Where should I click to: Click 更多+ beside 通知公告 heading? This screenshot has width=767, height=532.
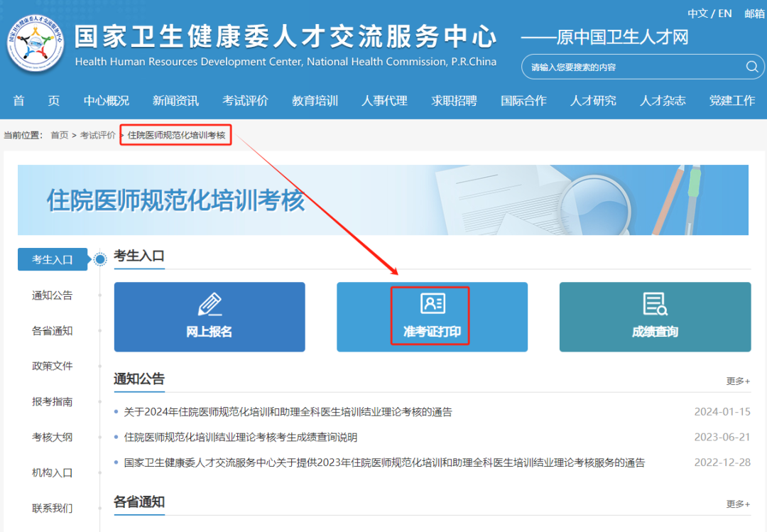[x=738, y=381]
